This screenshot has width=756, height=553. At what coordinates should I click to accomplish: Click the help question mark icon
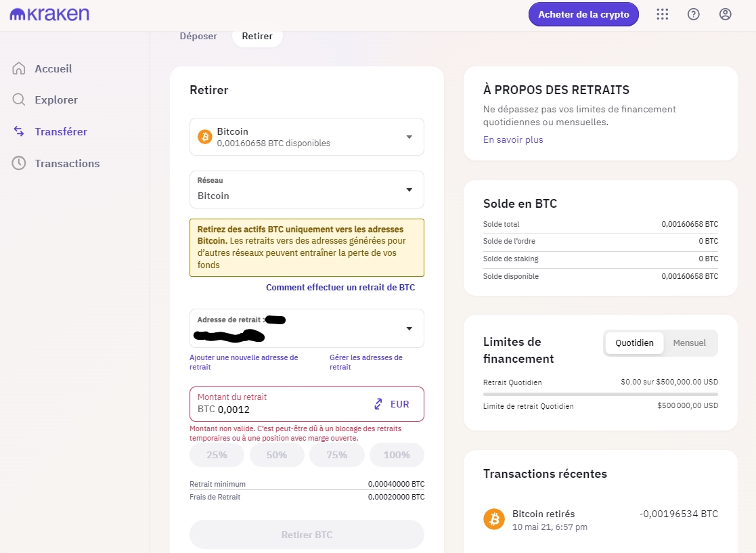[693, 14]
